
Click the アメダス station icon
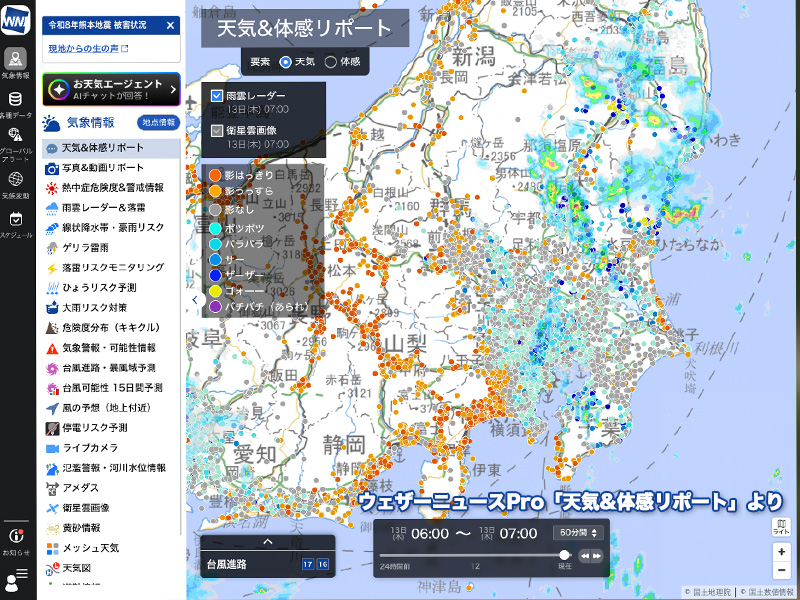click(52, 488)
